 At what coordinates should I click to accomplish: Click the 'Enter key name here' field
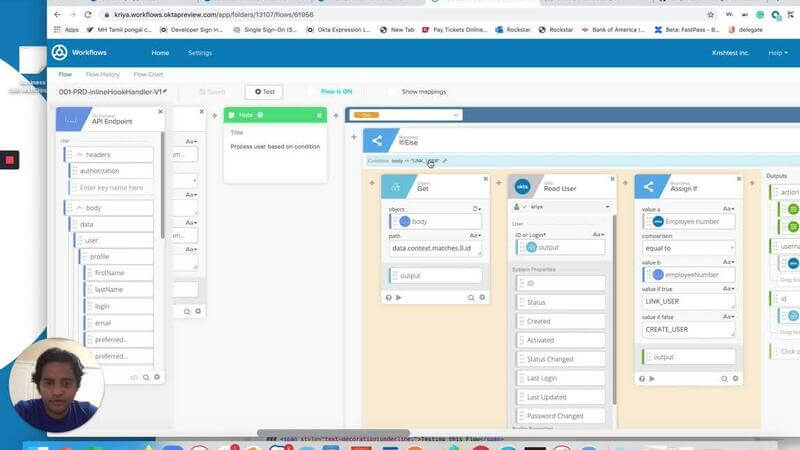click(x=114, y=187)
